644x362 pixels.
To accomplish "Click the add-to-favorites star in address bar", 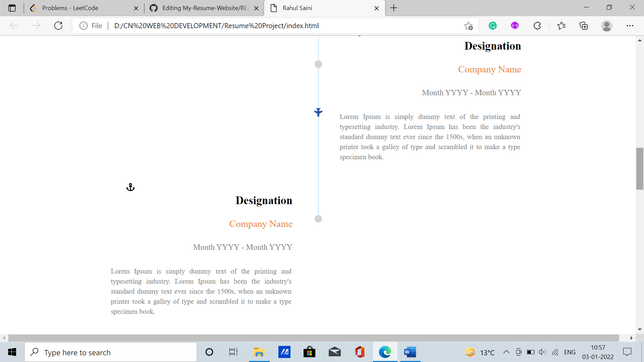I will pyautogui.click(x=469, y=25).
